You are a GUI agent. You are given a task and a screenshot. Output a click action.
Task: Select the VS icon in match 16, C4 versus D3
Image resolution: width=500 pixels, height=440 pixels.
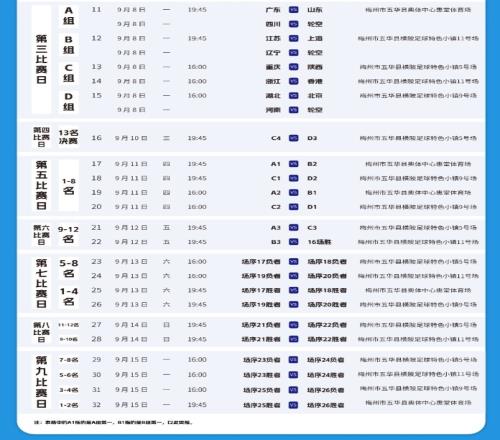[x=293, y=138]
